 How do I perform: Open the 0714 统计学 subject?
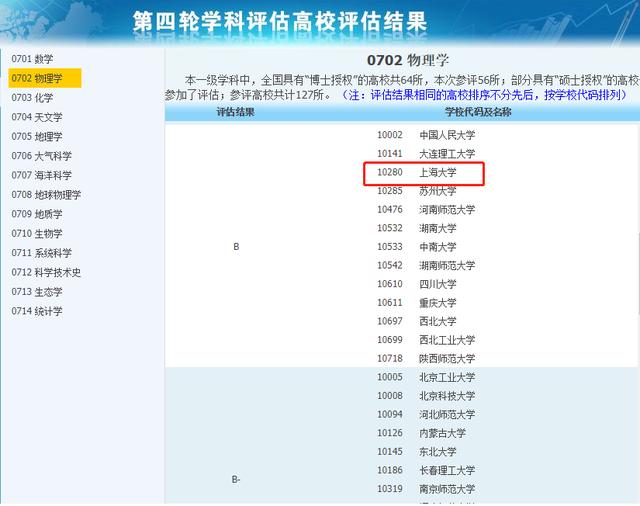pyautogui.click(x=37, y=311)
